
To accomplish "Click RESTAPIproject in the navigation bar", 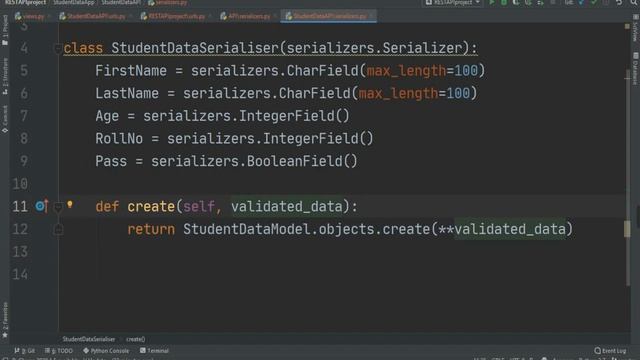I will 25,2.
